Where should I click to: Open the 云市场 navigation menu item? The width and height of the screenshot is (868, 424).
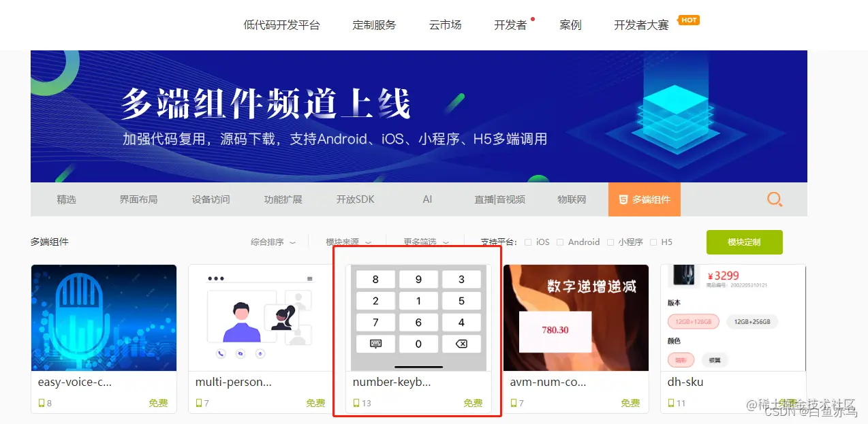(445, 25)
